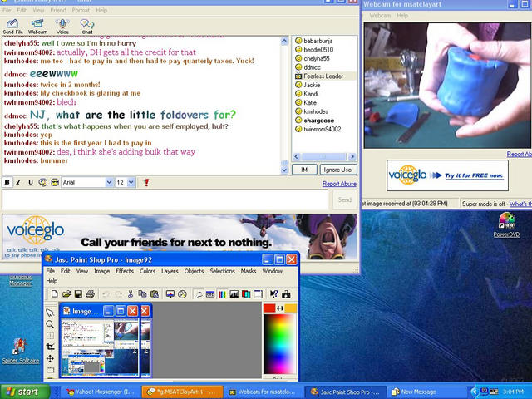
Task: Swap foreground and background colors arrow
Action: 280,308
